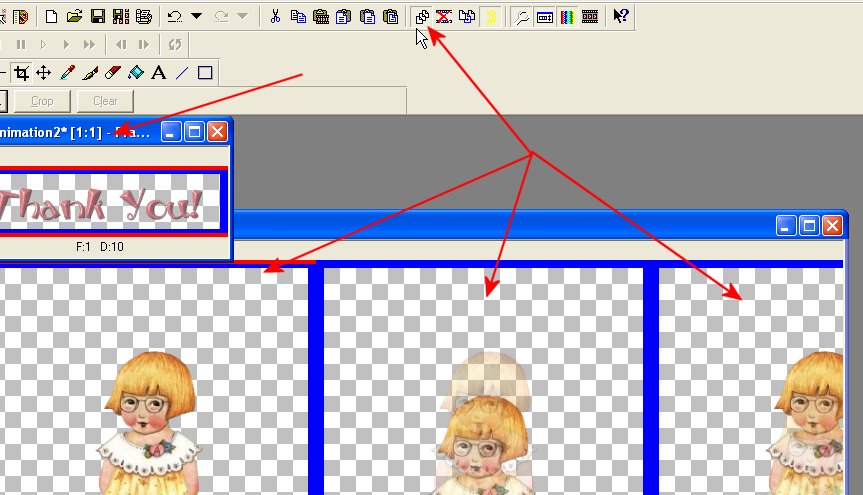This screenshot has height=495, width=863.
Task: Create a new animation file
Action: (51, 17)
